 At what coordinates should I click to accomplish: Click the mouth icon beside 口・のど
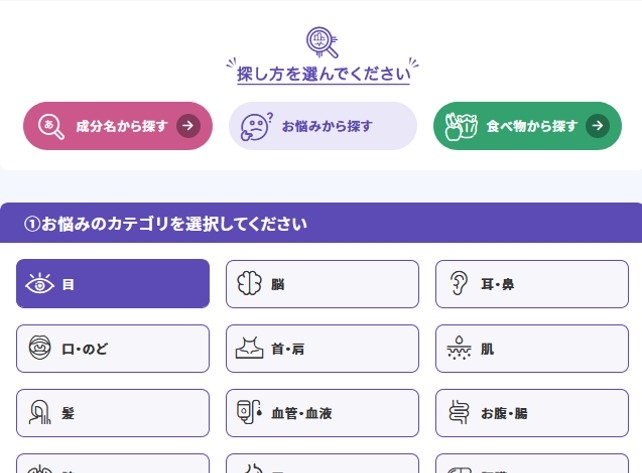[40, 349]
